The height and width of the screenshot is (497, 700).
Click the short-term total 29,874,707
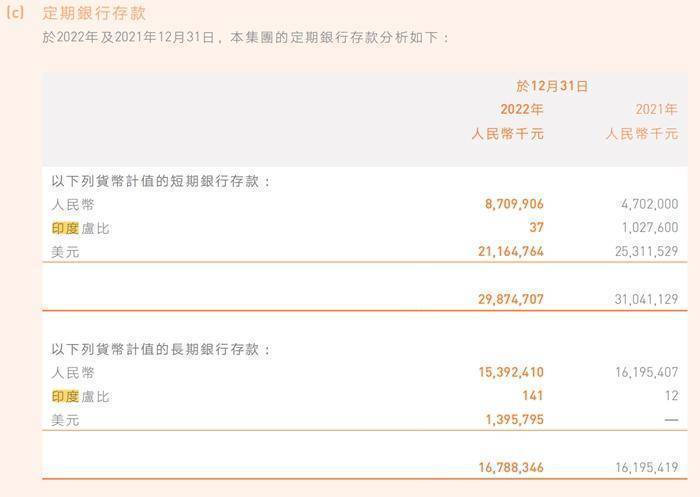(511, 299)
